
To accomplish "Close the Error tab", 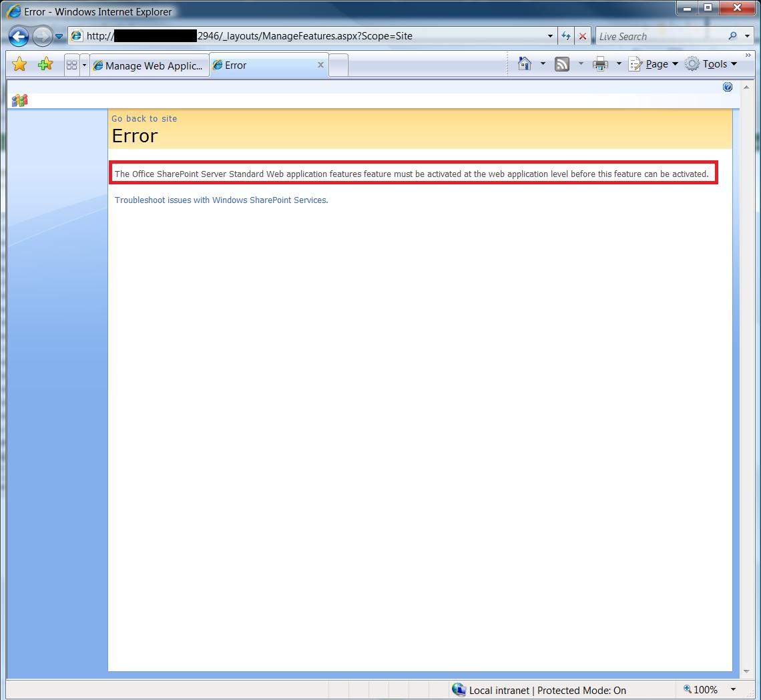I will pos(320,65).
